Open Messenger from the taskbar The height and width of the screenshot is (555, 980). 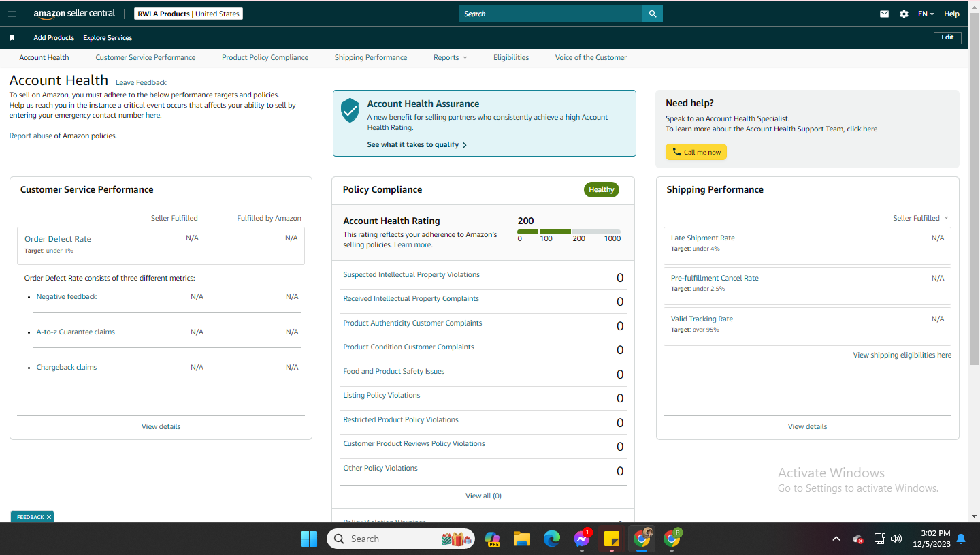pyautogui.click(x=582, y=539)
